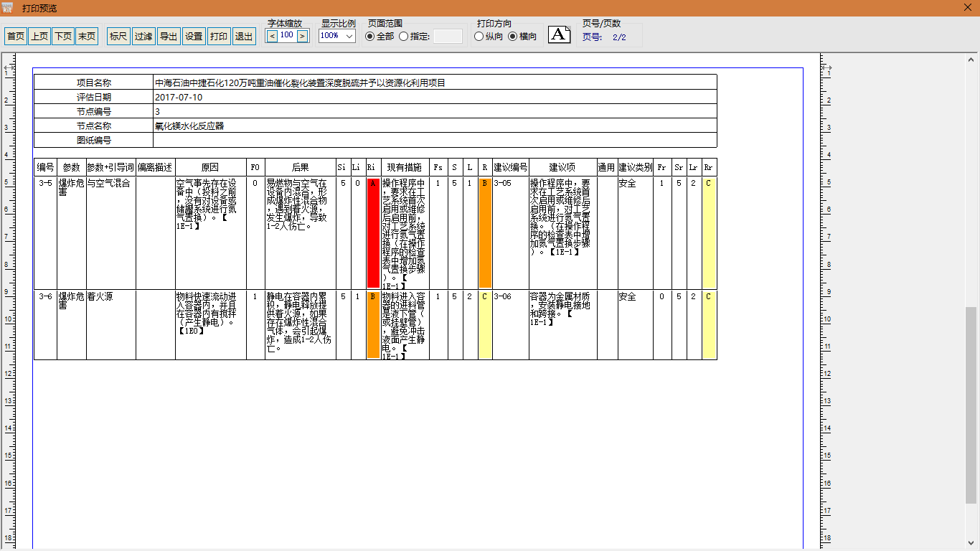
Task: Go to next page with 下页
Action: pos(63,36)
